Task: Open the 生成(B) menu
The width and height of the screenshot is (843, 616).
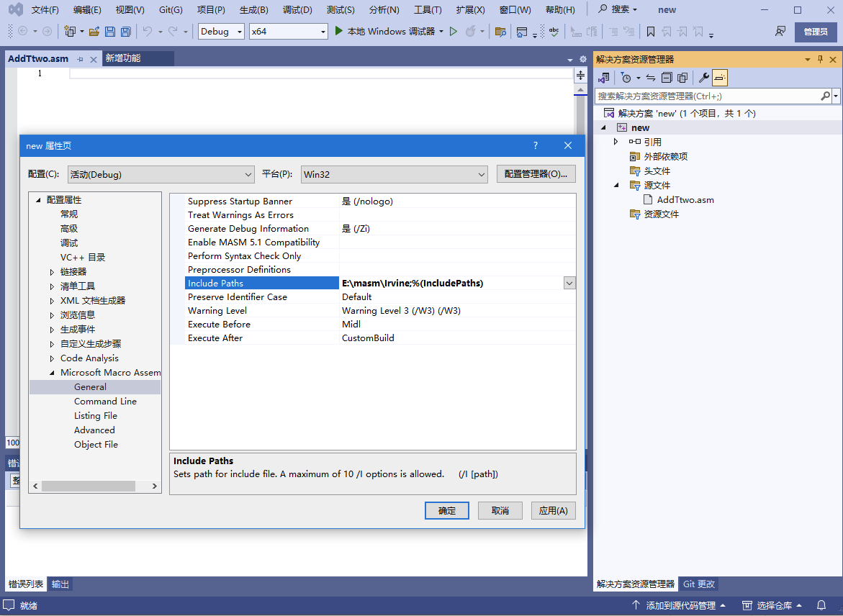Action: click(253, 9)
